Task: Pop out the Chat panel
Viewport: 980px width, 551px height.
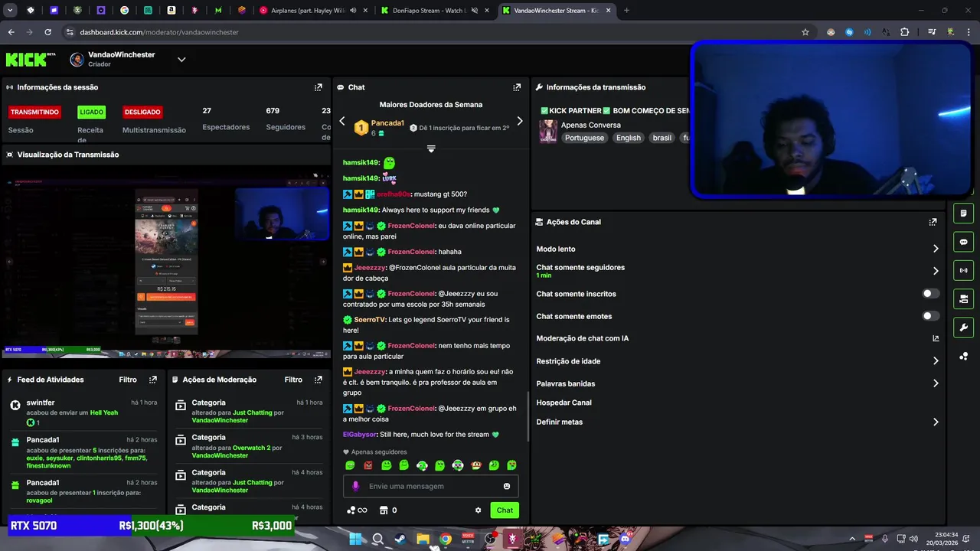Action: click(517, 87)
